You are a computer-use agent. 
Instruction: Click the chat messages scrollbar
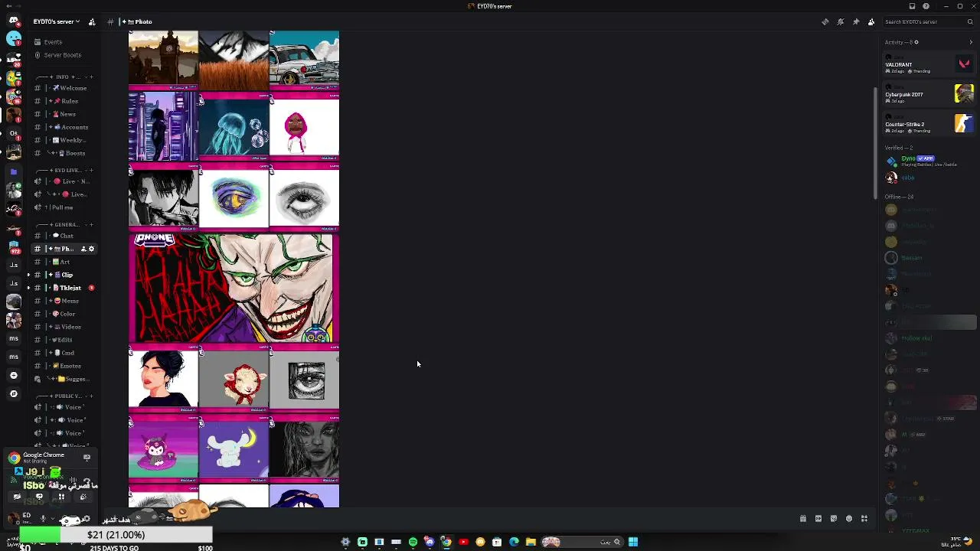click(x=876, y=143)
